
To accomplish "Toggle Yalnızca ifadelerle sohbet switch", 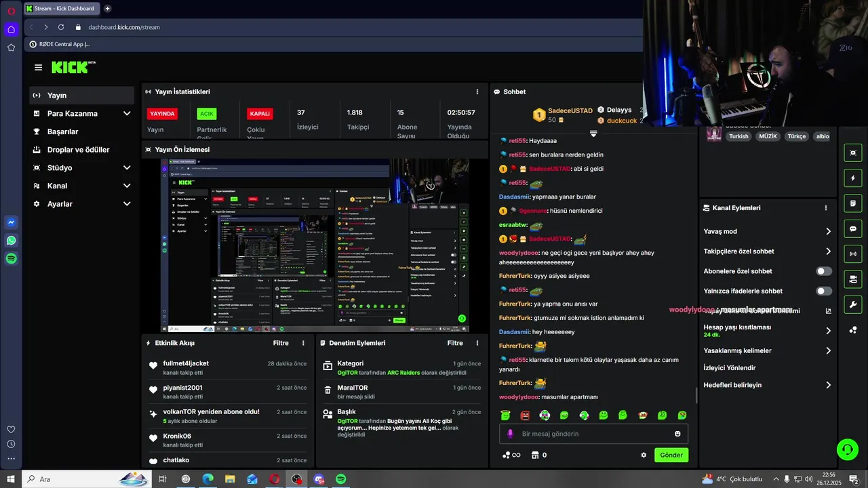I will point(824,291).
